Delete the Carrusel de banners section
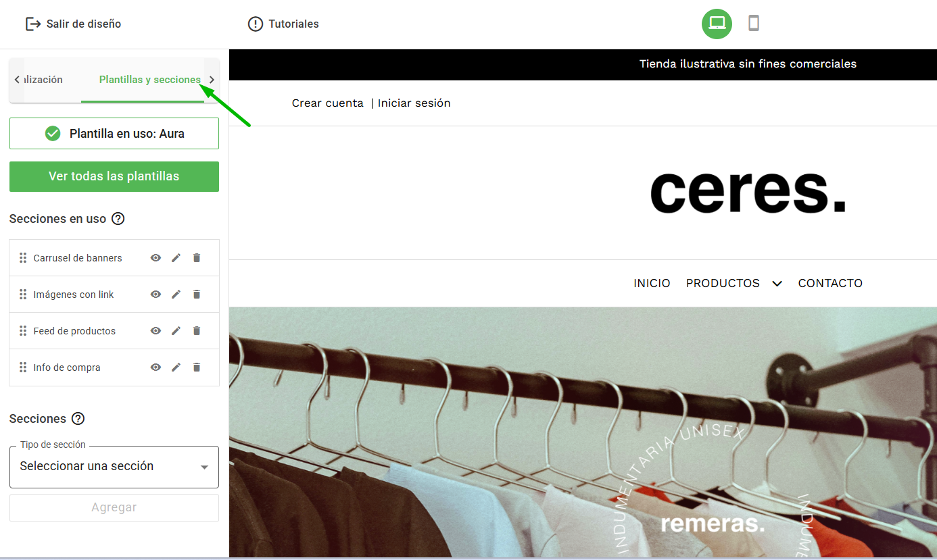 point(197,257)
